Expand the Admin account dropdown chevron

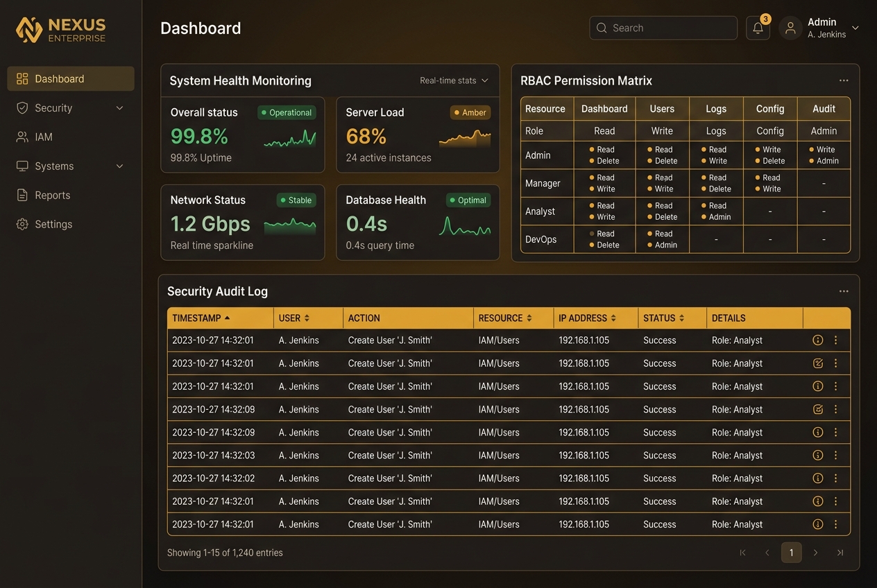pos(855,28)
